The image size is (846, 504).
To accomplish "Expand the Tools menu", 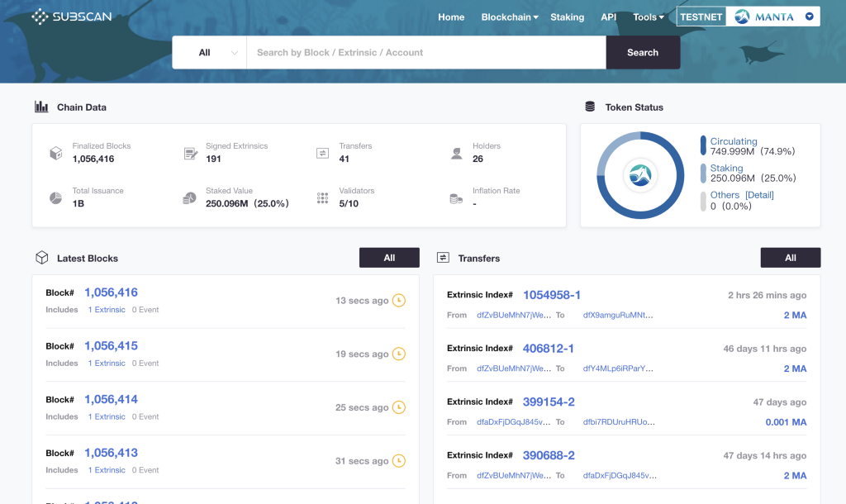I will click(649, 17).
